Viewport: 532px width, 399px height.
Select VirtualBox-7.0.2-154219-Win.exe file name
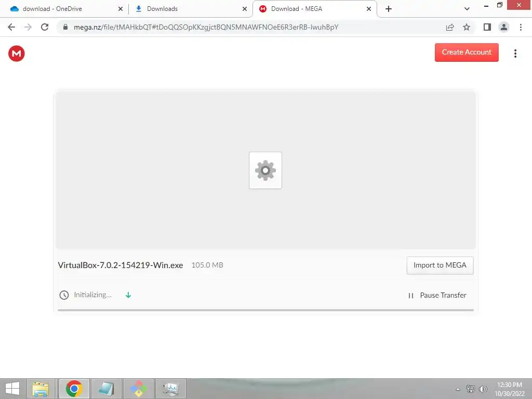tap(121, 265)
